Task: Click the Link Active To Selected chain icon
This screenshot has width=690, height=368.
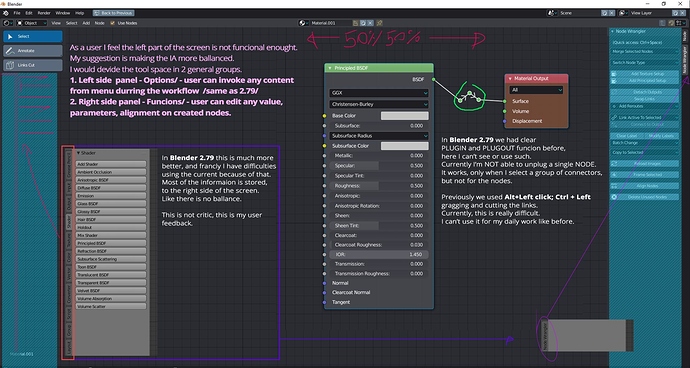Action: coord(614,118)
